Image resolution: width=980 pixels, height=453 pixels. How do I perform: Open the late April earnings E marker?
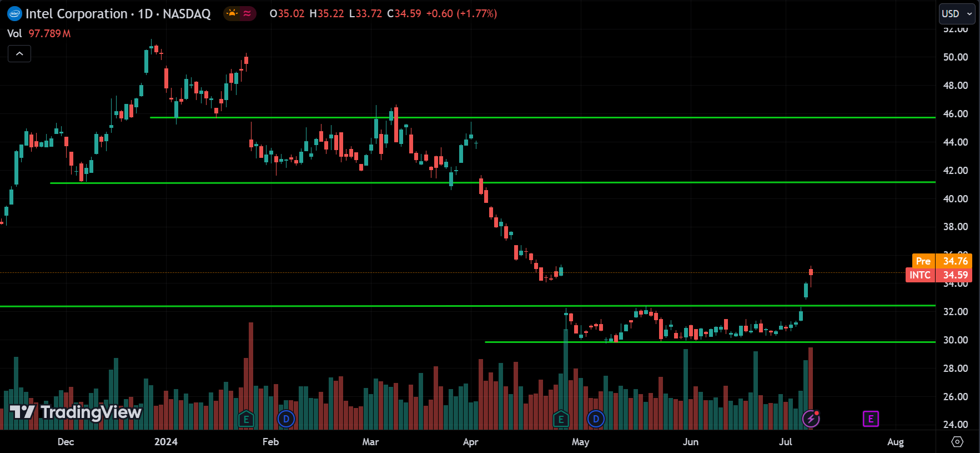(x=561, y=419)
